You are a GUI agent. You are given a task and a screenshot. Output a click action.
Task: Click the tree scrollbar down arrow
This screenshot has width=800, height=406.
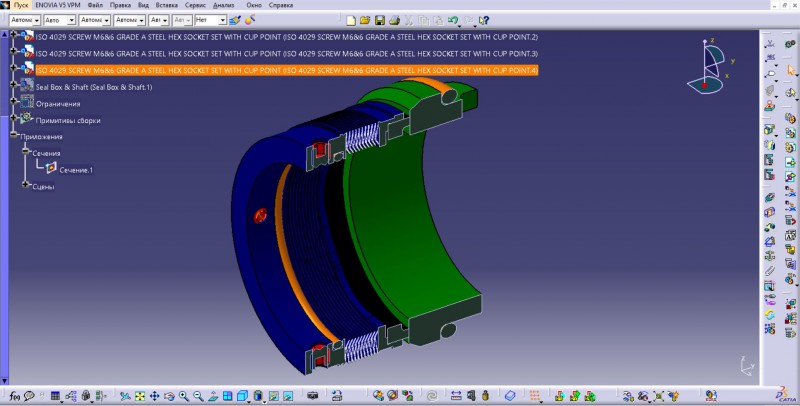4,380
